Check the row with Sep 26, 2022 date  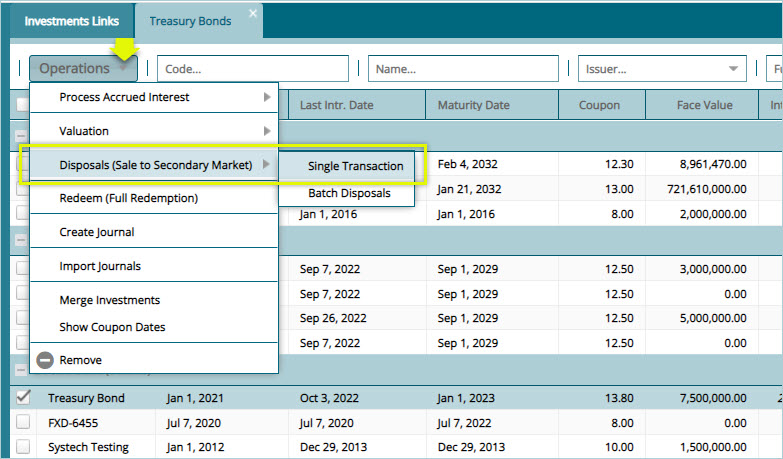pyautogui.click(x=23, y=318)
